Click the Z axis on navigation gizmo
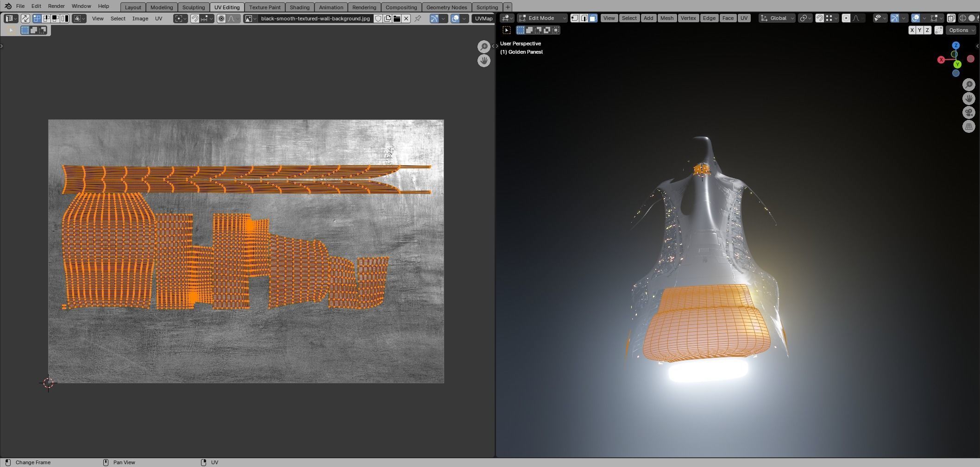The width and height of the screenshot is (980, 467). point(956,45)
